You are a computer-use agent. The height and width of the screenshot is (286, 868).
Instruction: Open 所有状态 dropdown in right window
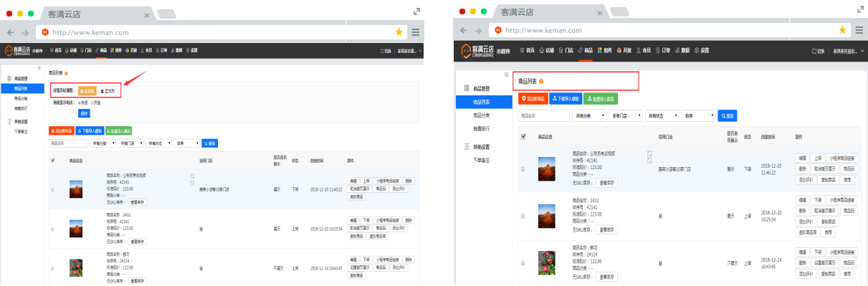[x=662, y=115]
